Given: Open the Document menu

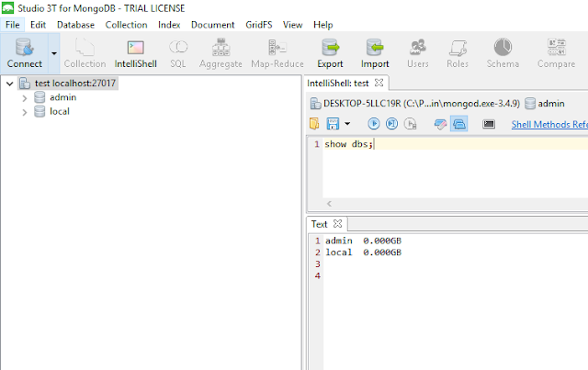Looking at the screenshot, I should point(212,25).
